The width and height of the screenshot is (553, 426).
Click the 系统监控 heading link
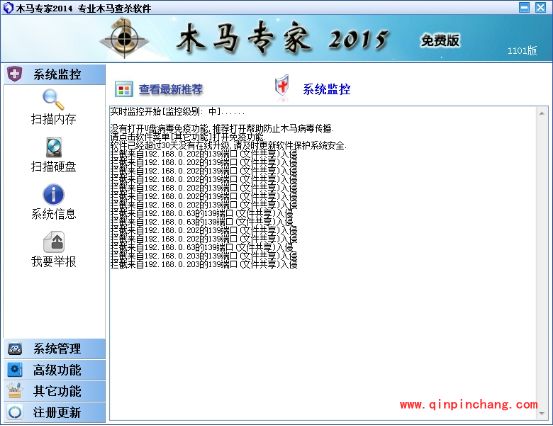click(x=327, y=89)
